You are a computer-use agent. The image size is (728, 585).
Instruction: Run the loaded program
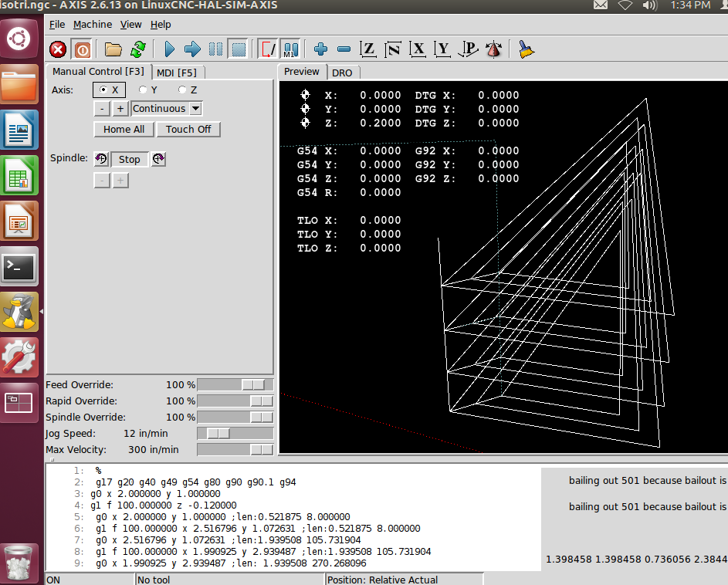tap(170, 49)
